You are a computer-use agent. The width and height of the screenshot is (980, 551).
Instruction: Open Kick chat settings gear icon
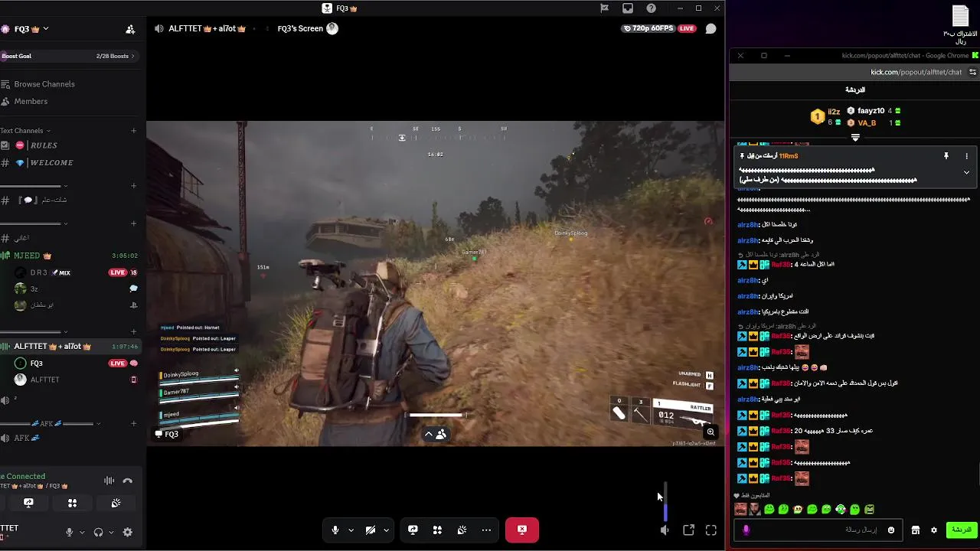click(x=933, y=530)
